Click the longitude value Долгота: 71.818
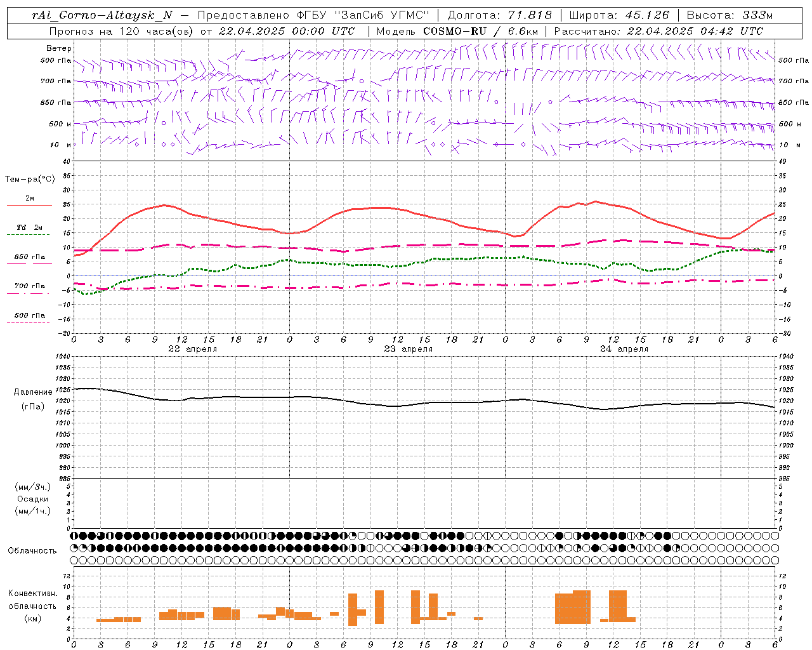812x650 pixels. tap(500, 15)
